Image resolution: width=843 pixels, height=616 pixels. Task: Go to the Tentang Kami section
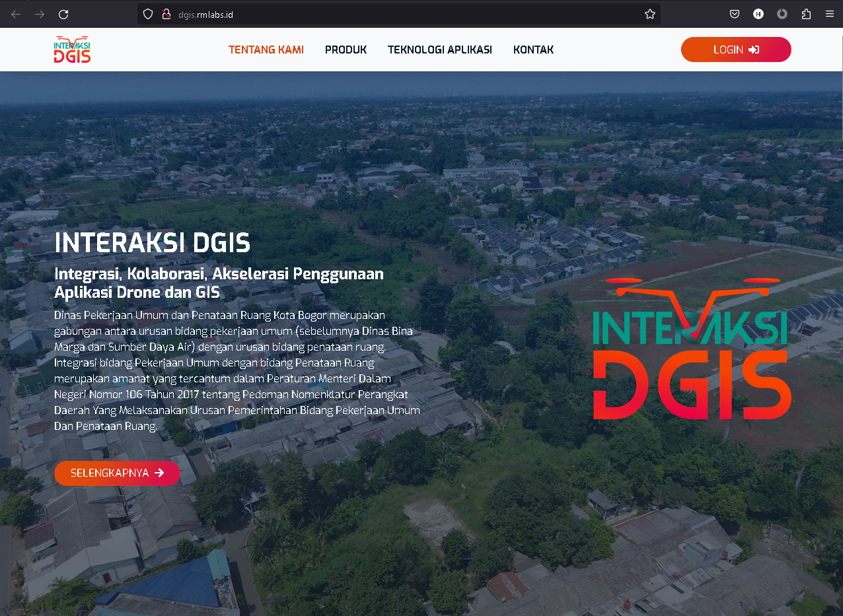click(266, 50)
